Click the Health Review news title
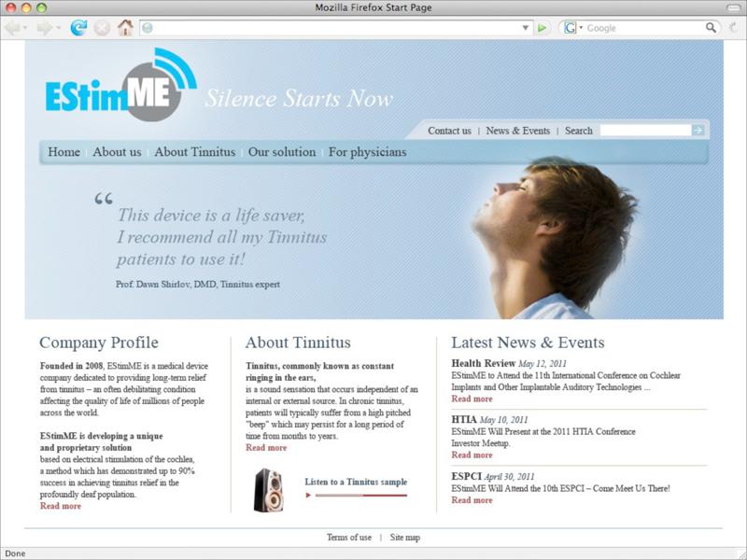Image resolution: width=747 pixels, height=560 pixels. pyautogui.click(x=484, y=363)
